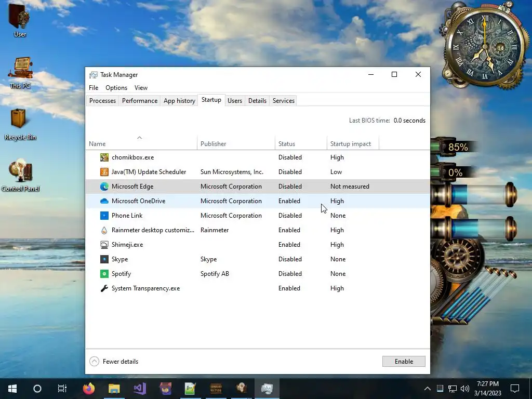Sort by the Status column header
Viewport: 532px width, 399px height.
coord(301,143)
